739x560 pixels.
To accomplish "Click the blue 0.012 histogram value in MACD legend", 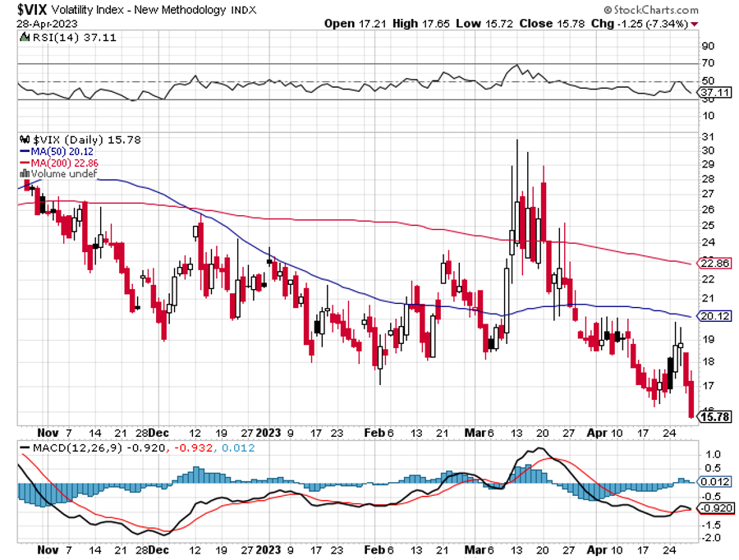I will pos(238,448).
